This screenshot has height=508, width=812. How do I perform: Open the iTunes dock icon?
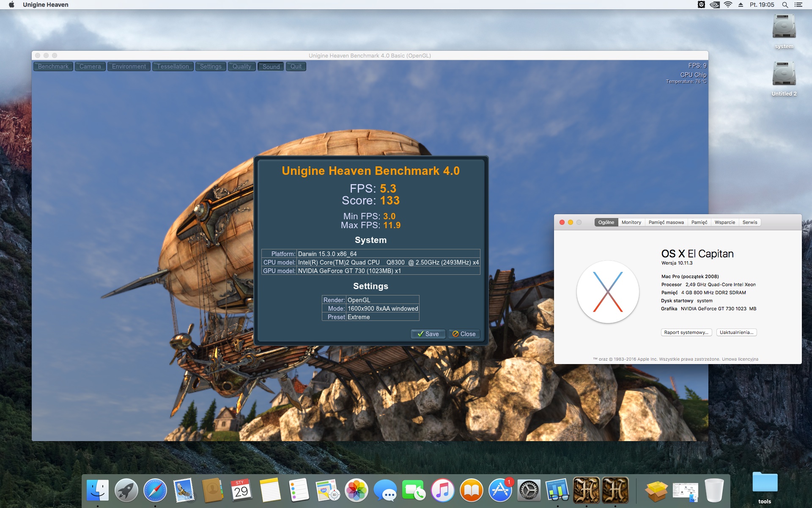442,491
